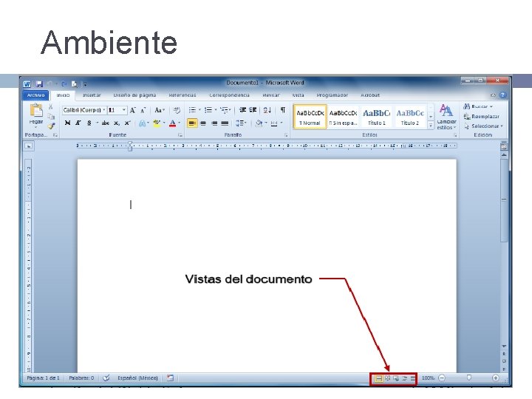Toggle Subscript formatting

[117, 123]
